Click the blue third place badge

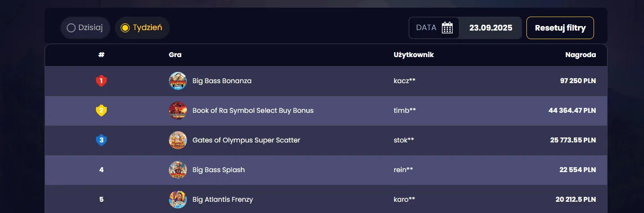coord(101,140)
